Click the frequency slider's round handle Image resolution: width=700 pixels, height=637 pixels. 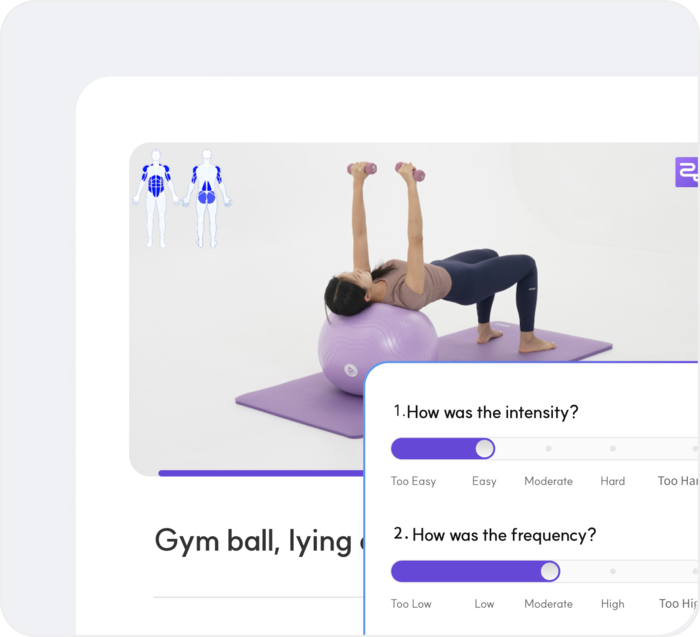coord(550,571)
